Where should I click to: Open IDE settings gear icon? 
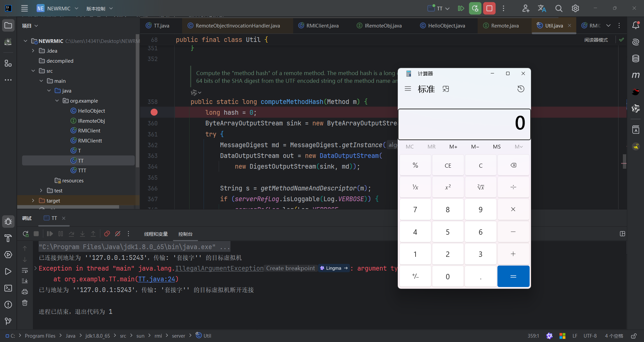coord(575,8)
